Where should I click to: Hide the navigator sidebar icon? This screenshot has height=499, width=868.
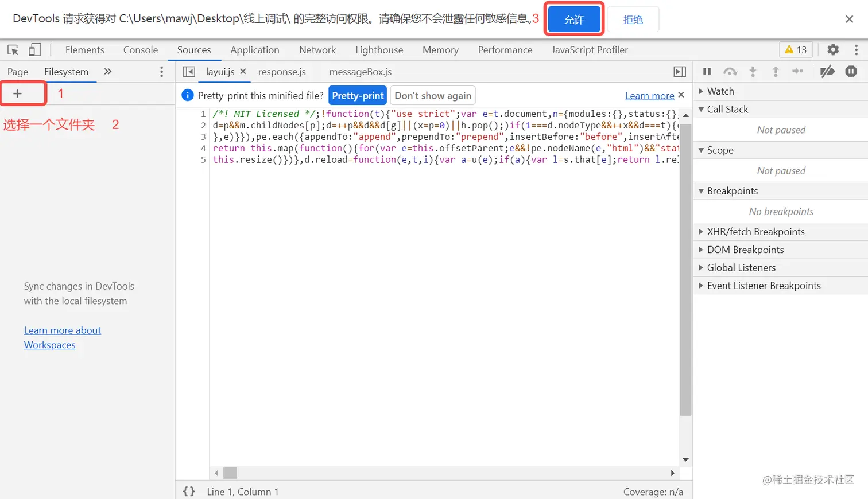189,72
